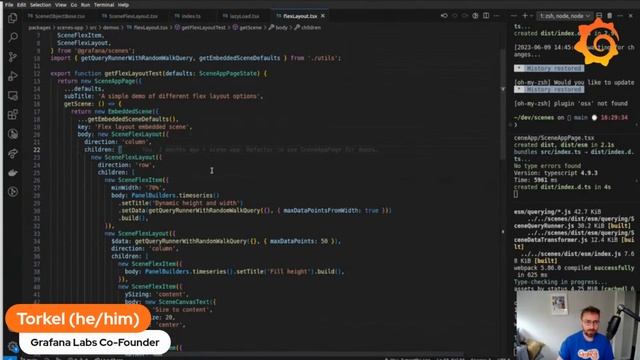The image size is (640, 360).
Task: Open the Docker whale icon view
Action: 13,173
